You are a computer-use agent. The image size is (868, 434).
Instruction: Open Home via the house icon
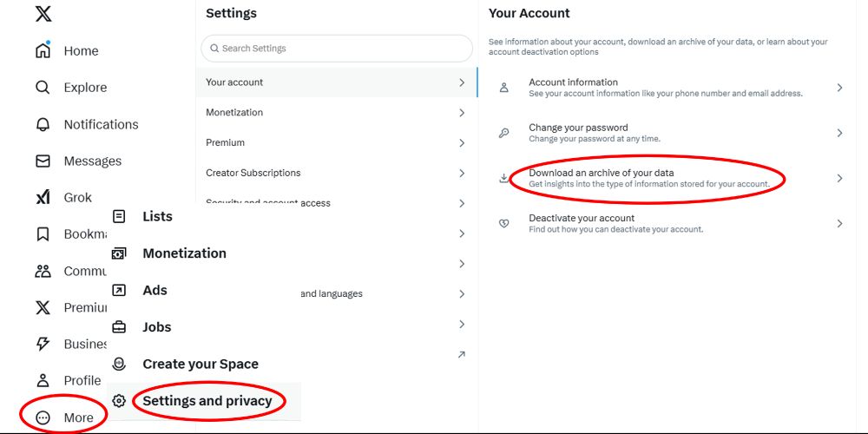point(43,50)
